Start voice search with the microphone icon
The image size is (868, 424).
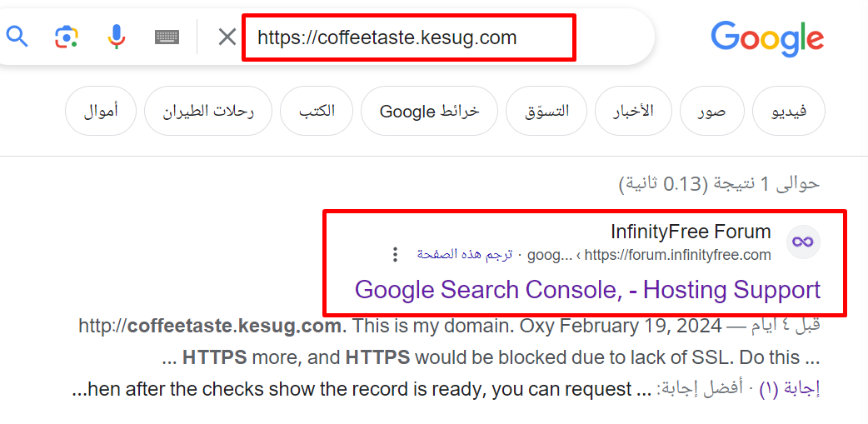[x=117, y=37]
